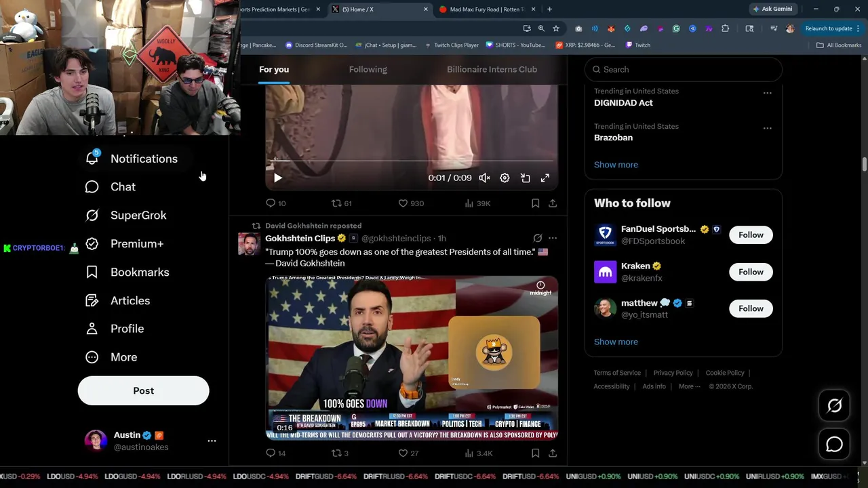
Task: Open the floating Grok button
Action: (x=834, y=406)
